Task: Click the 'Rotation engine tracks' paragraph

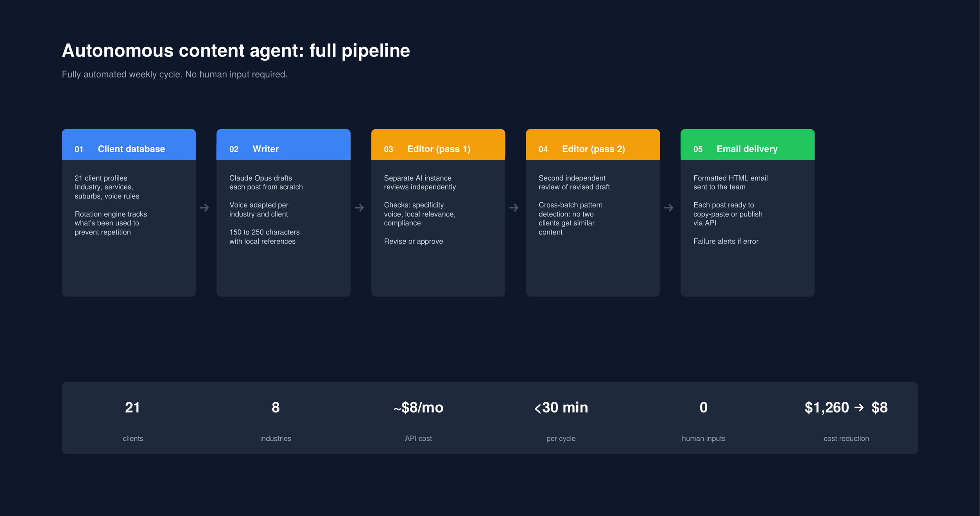Action: click(111, 223)
